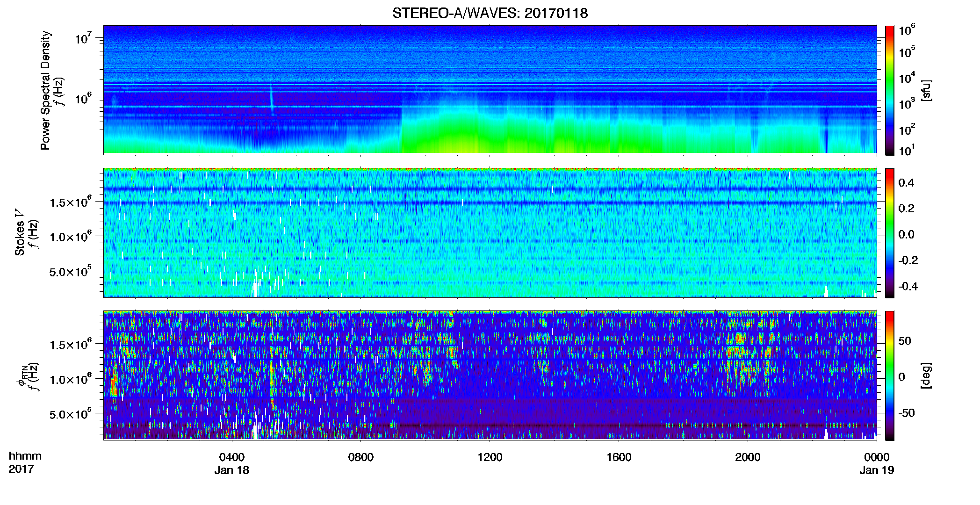980x505 pixels.
Task: Click the 0.2 label on Stokes V colorbar
Action: click(906, 209)
